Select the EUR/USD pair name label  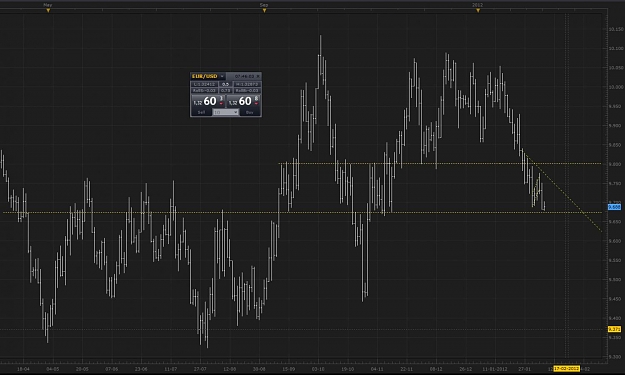tap(204, 76)
